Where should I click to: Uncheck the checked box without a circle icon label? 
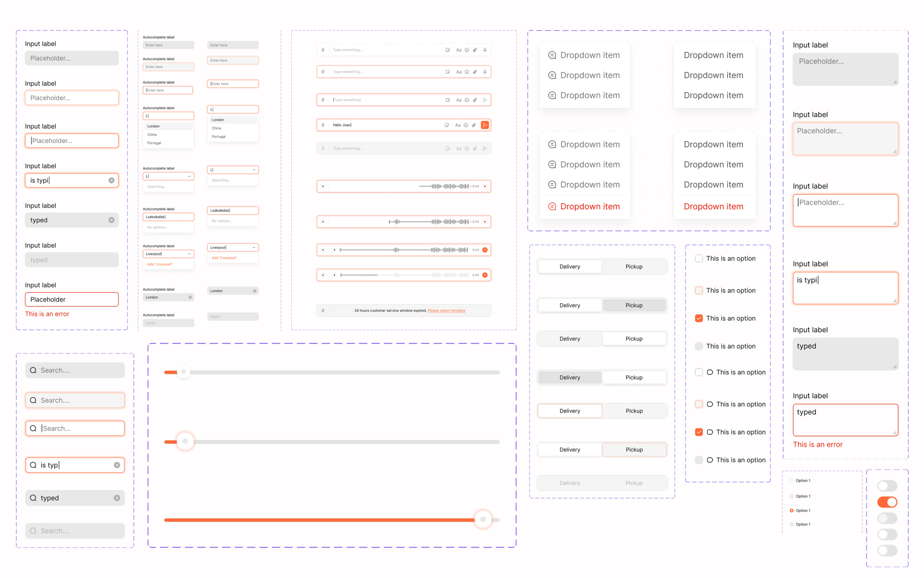click(699, 318)
